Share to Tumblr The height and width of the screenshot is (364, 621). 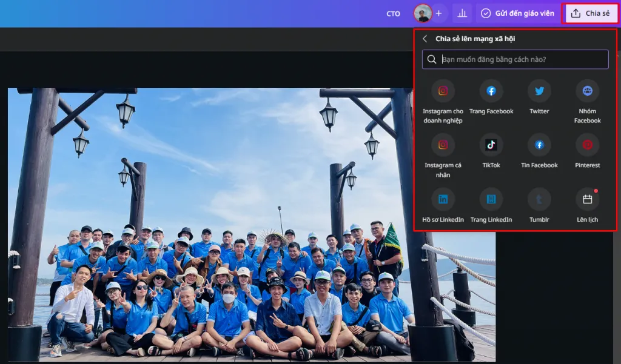coord(539,199)
